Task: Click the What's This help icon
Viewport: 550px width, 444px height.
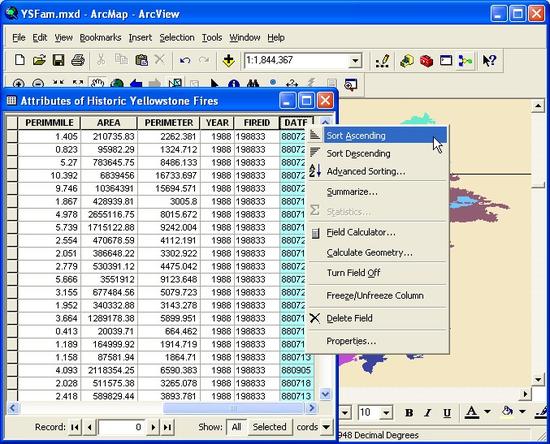Action: pos(489,61)
